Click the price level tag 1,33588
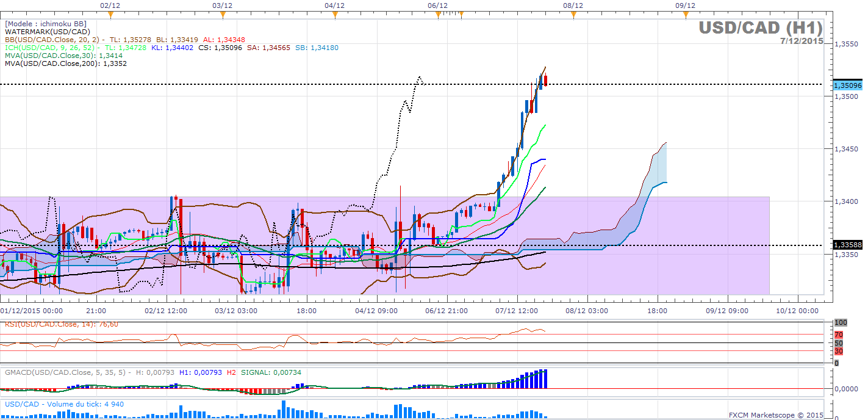 (x=847, y=245)
